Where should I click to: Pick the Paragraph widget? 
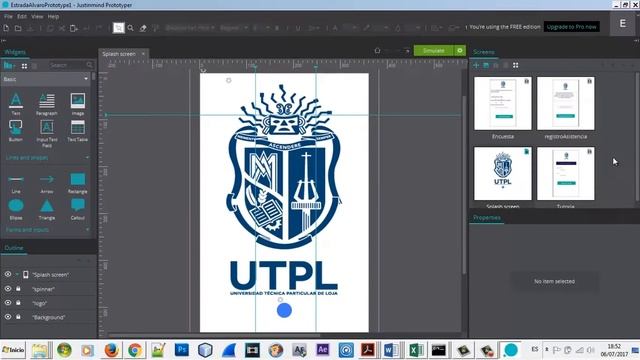tap(47, 104)
